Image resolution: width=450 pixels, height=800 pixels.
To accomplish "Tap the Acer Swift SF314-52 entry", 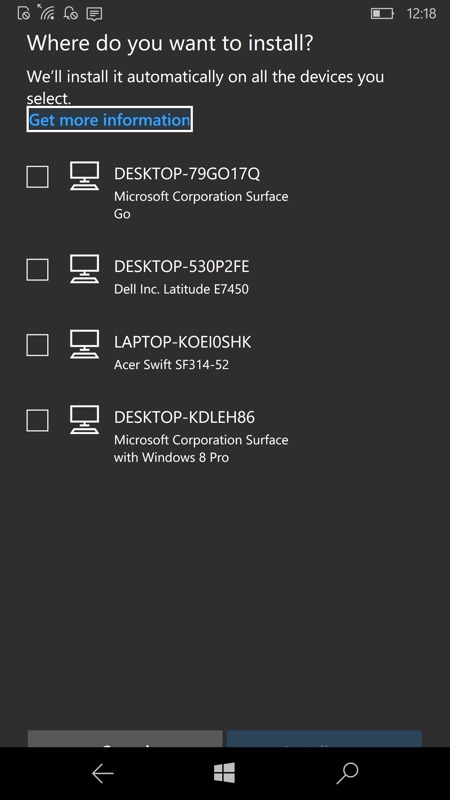I will point(171,365).
